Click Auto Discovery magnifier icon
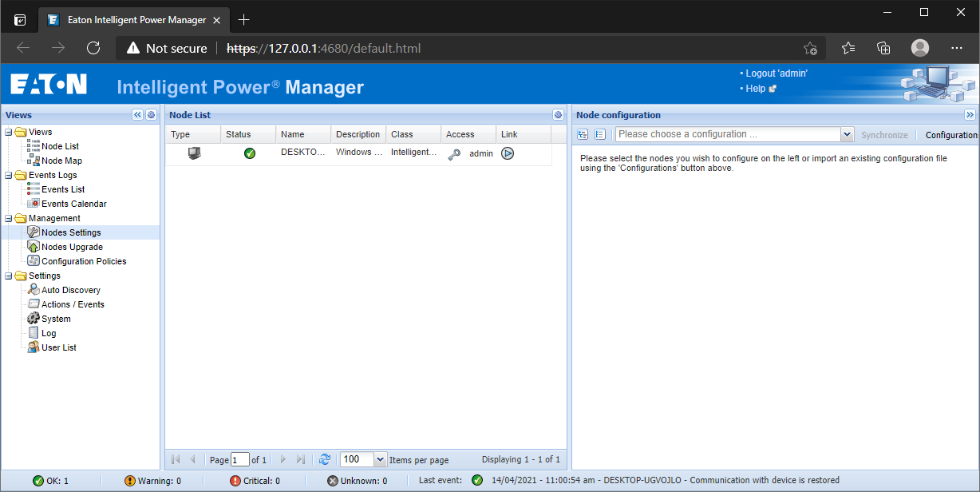Viewport: 980px width, 492px height. (x=34, y=290)
